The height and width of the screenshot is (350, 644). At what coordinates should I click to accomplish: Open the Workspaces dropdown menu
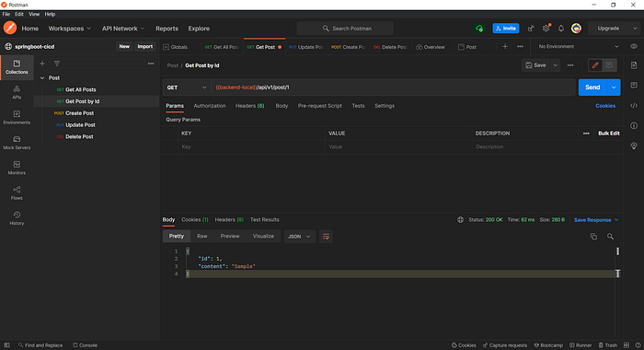[69, 29]
